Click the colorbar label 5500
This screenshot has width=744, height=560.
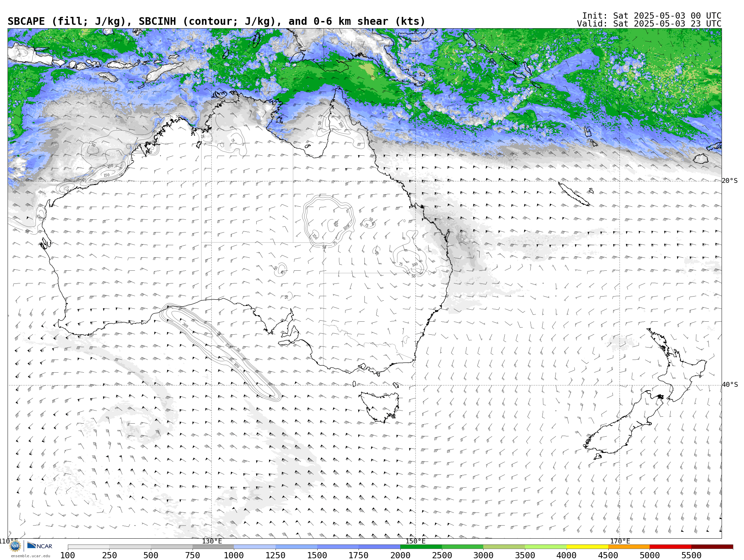pyautogui.click(x=691, y=556)
